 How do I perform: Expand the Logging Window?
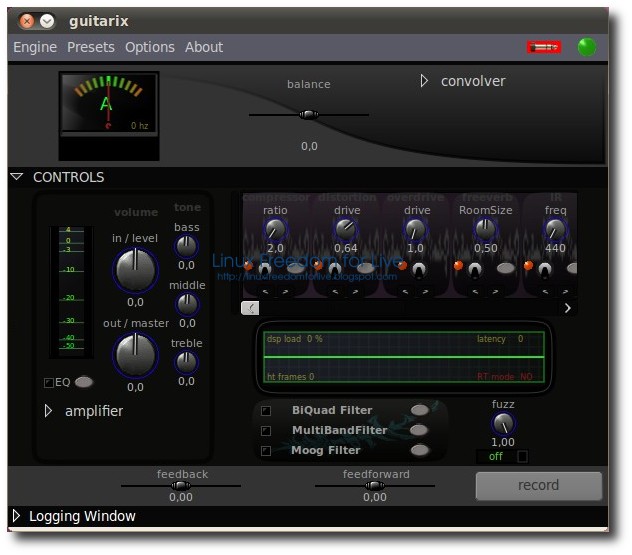point(16,516)
